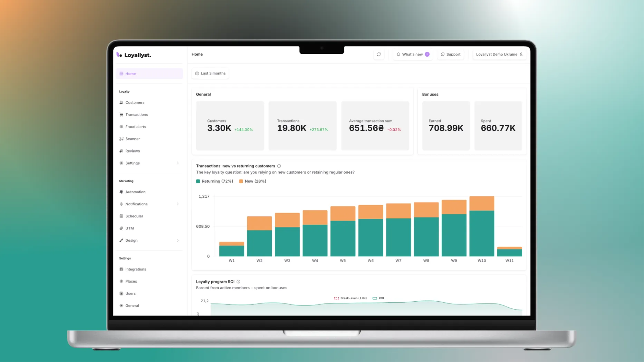The image size is (644, 362).
Task: Click the info icon beside Transactions chart title
Action: (x=279, y=166)
